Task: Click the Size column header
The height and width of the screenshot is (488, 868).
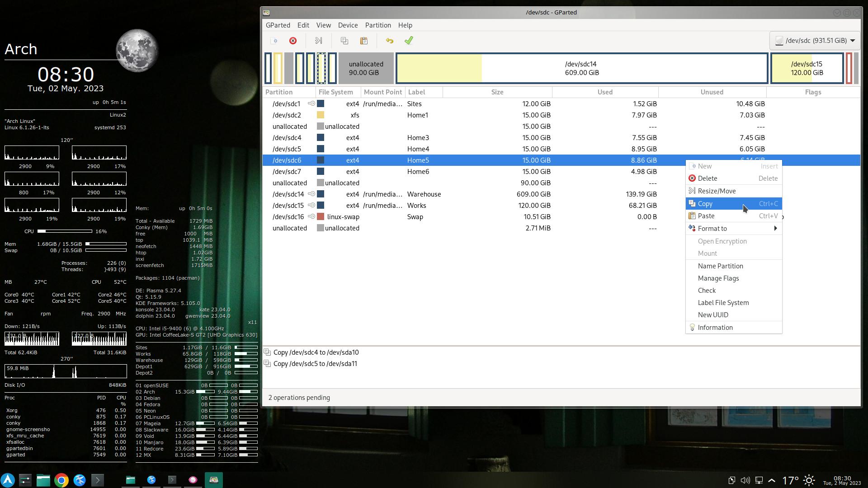Action: tap(497, 92)
